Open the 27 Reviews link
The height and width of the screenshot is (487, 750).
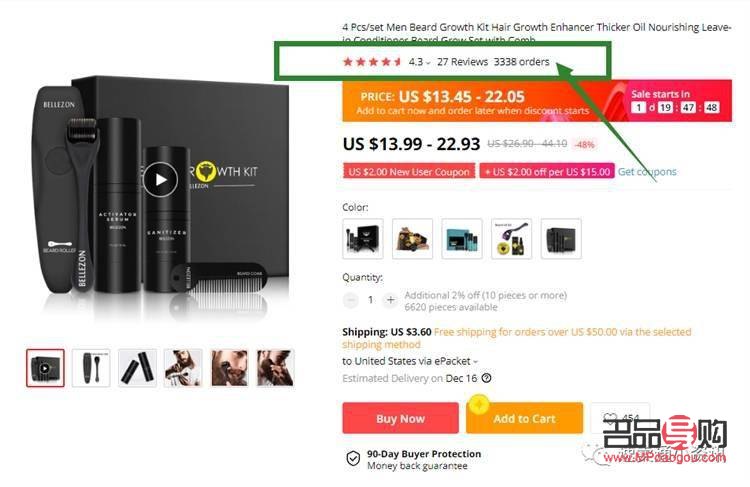pos(463,62)
